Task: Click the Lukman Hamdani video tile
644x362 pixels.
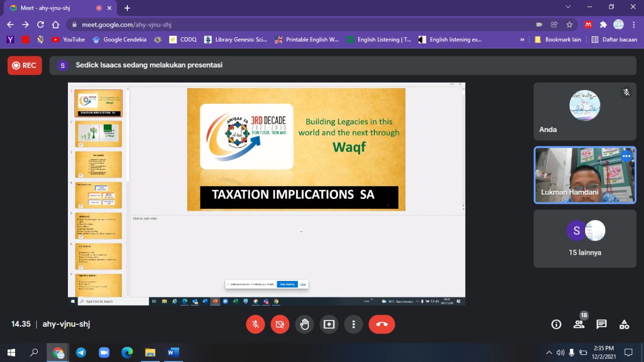Action: tap(585, 175)
